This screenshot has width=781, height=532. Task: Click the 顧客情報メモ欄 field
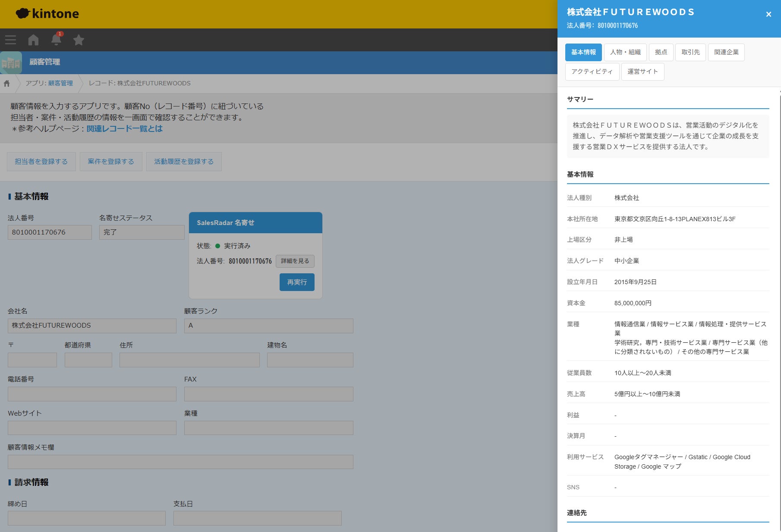[180, 462]
